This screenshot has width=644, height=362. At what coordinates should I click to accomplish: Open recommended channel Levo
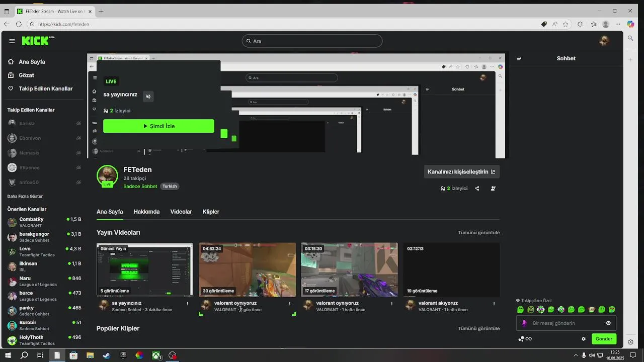44,252
